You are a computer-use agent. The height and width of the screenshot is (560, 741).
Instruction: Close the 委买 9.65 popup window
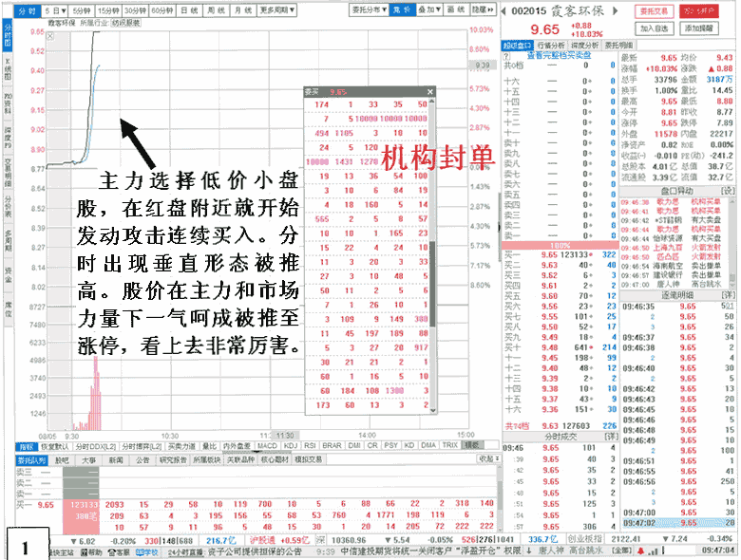coord(430,92)
